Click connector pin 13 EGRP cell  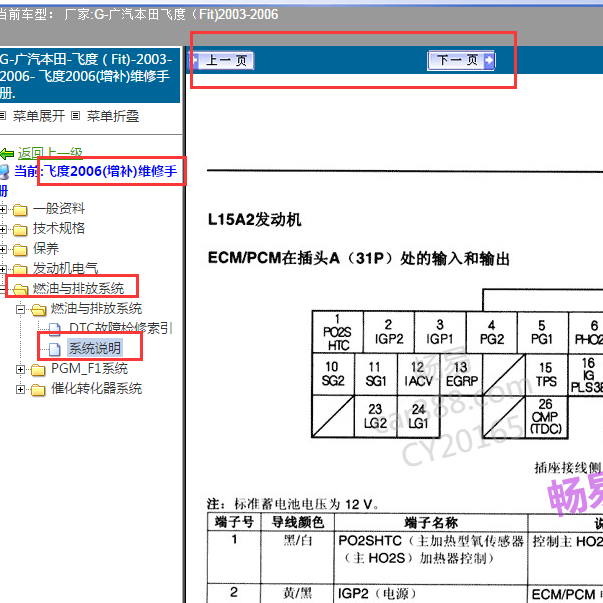point(461,374)
